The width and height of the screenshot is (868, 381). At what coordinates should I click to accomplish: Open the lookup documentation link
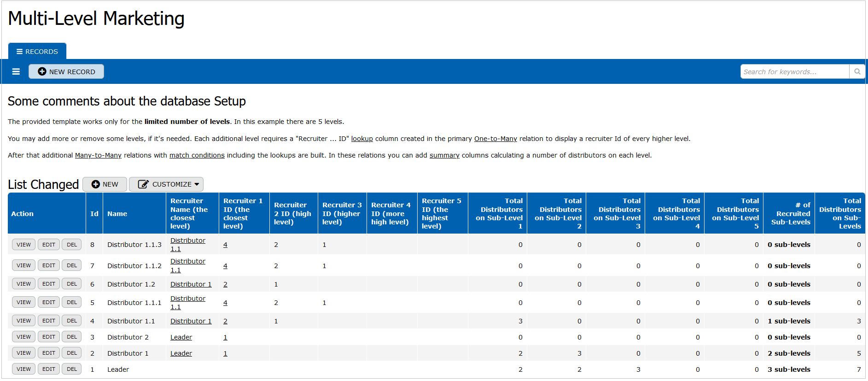362,139
